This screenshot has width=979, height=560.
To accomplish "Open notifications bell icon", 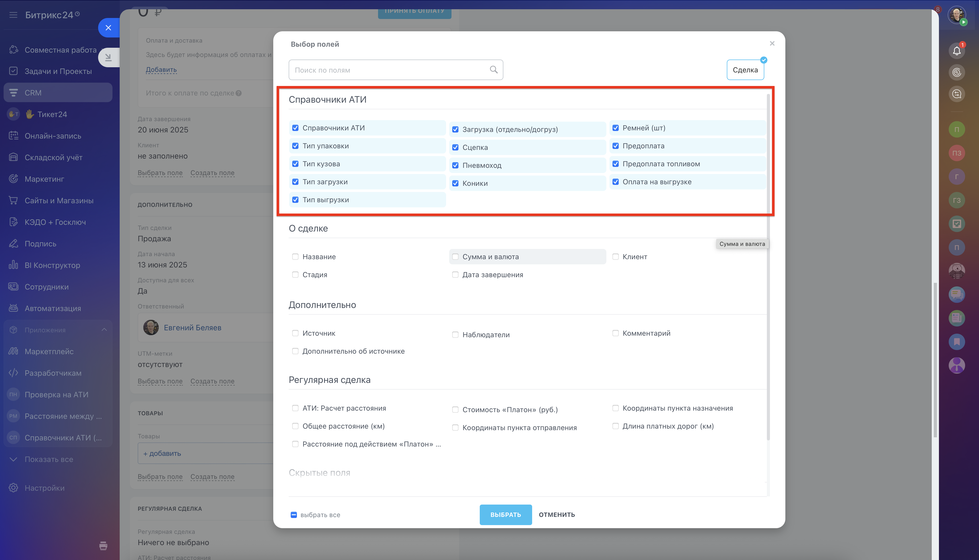I will [x=957, y=50].
